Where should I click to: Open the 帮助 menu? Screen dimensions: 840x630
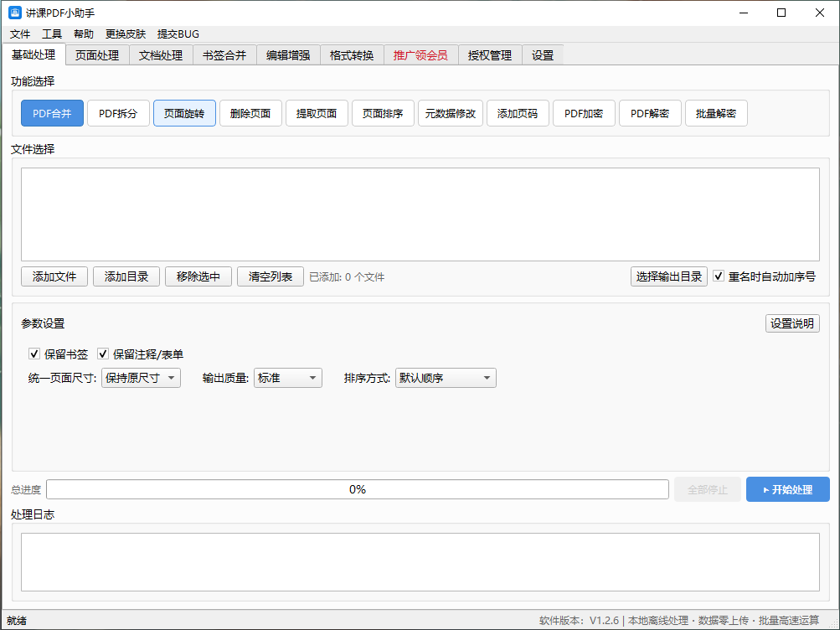[x=84, y=34]
